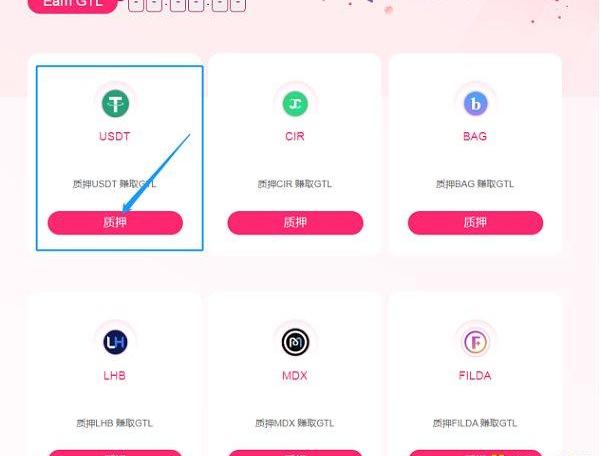
Task: Select the BAG token name label
Action: point(475,137)
